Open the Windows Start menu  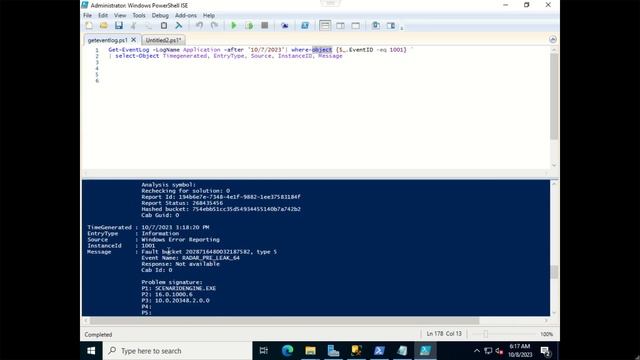91,351
